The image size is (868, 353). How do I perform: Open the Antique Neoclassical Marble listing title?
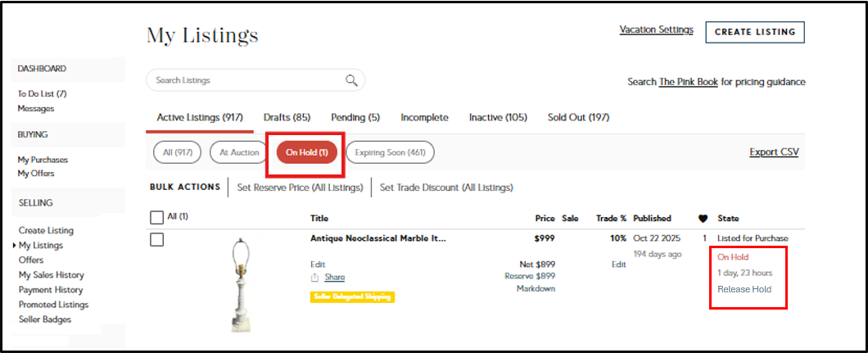point(378,238)
